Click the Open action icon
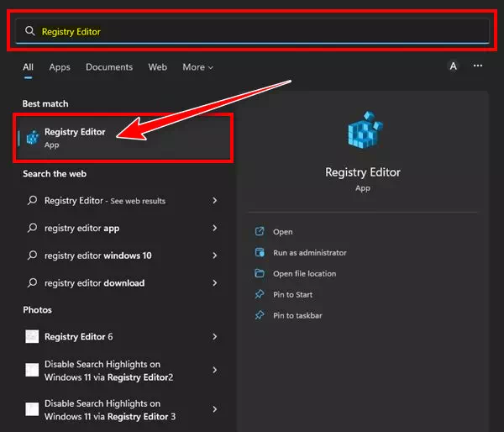504x432 pixels. pos(260,231)
